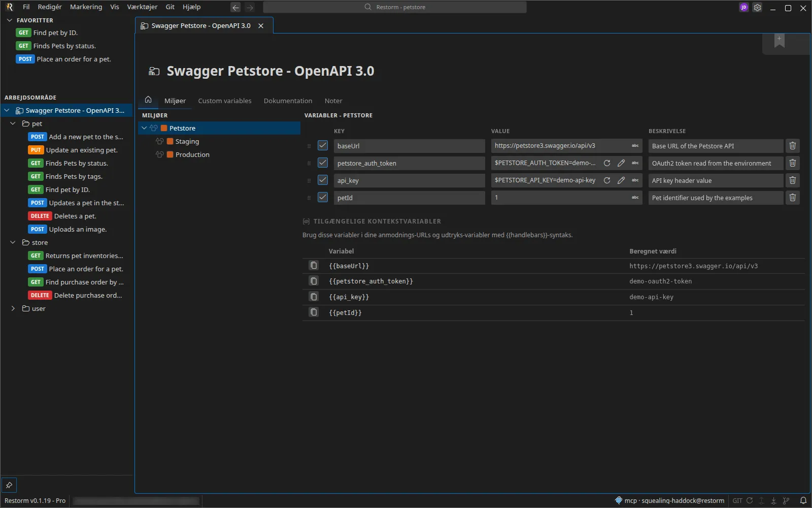
Task: Open the Markering menu
Action: point(86,7)
